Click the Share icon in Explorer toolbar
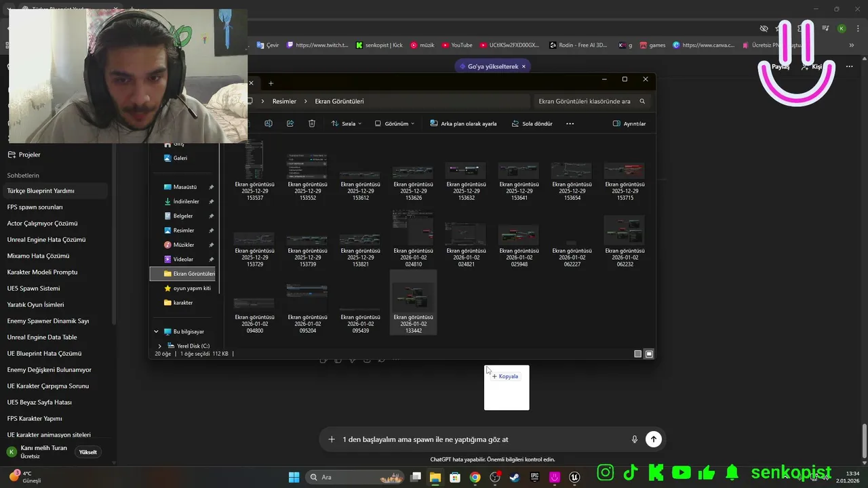868x488 pixels. click(x=290, y=123)
